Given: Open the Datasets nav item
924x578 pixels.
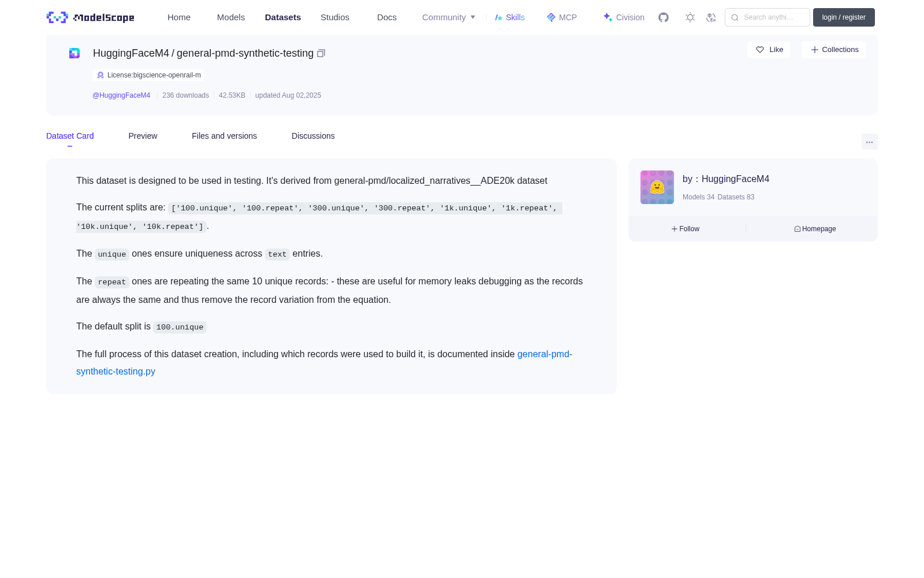Looking at the screenshot, I should pyautogui.click(x=283, y=17).
